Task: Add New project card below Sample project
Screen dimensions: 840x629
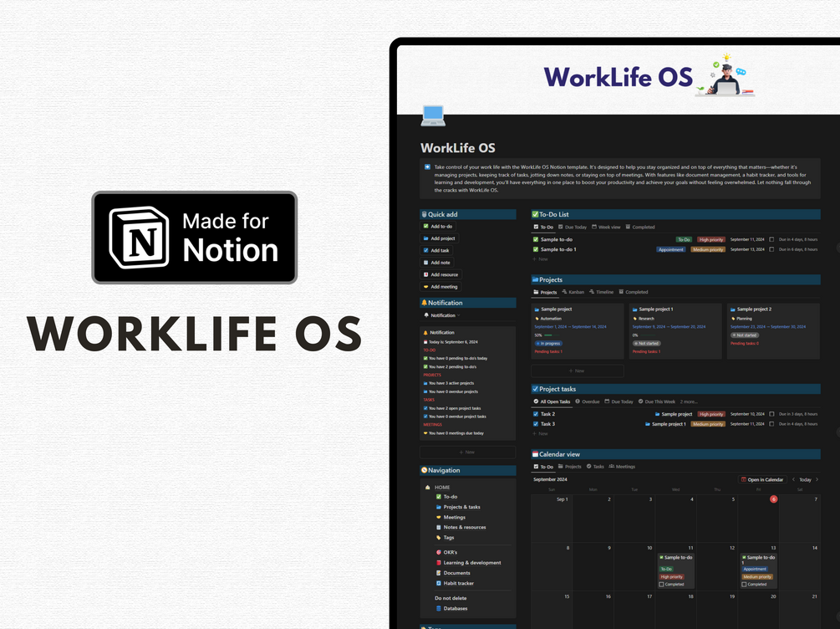Action: pos(577,371)
